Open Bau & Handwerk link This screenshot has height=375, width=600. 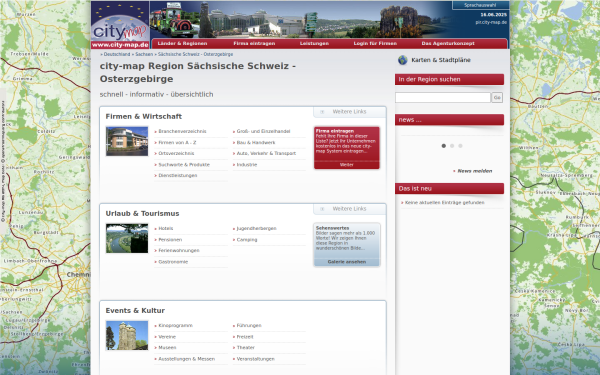pyautogui.click(x=256, y=142)
